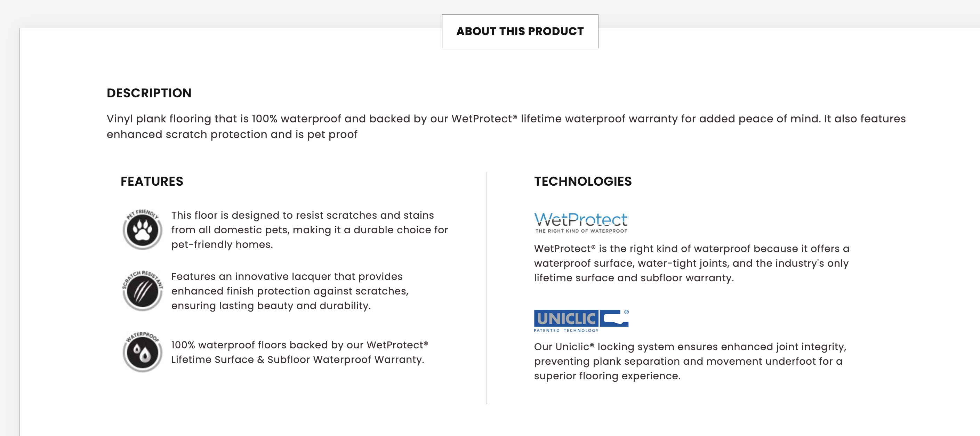Click 'The Right Kind of Waterproof' tagline
This screenshot has width=980, height=436.
581,231
